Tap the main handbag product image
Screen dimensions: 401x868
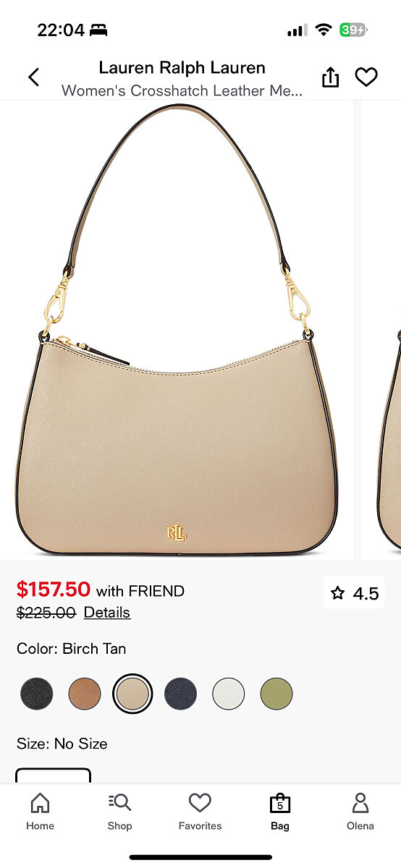pyautogui.click(x=177, y=330)
